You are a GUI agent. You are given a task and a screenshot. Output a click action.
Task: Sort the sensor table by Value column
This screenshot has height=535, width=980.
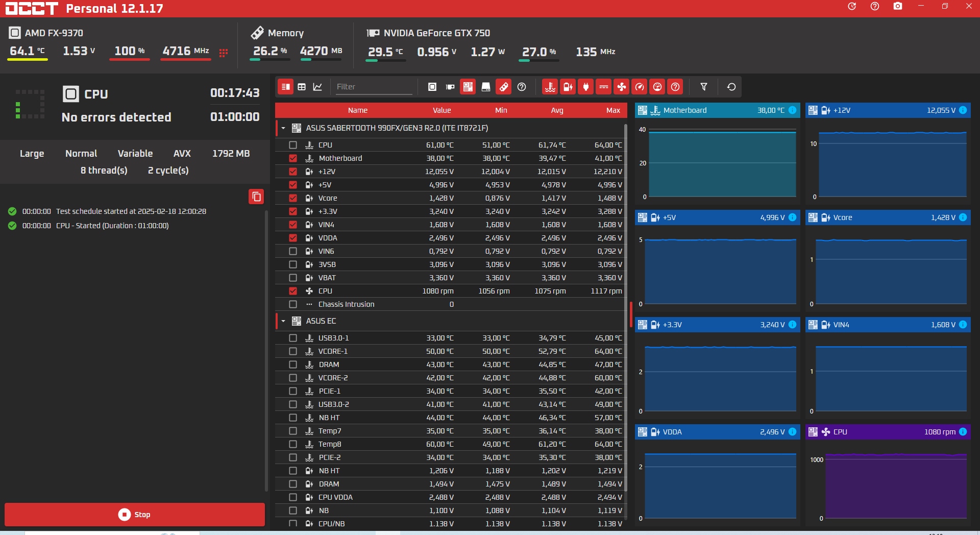click(442, 110)
